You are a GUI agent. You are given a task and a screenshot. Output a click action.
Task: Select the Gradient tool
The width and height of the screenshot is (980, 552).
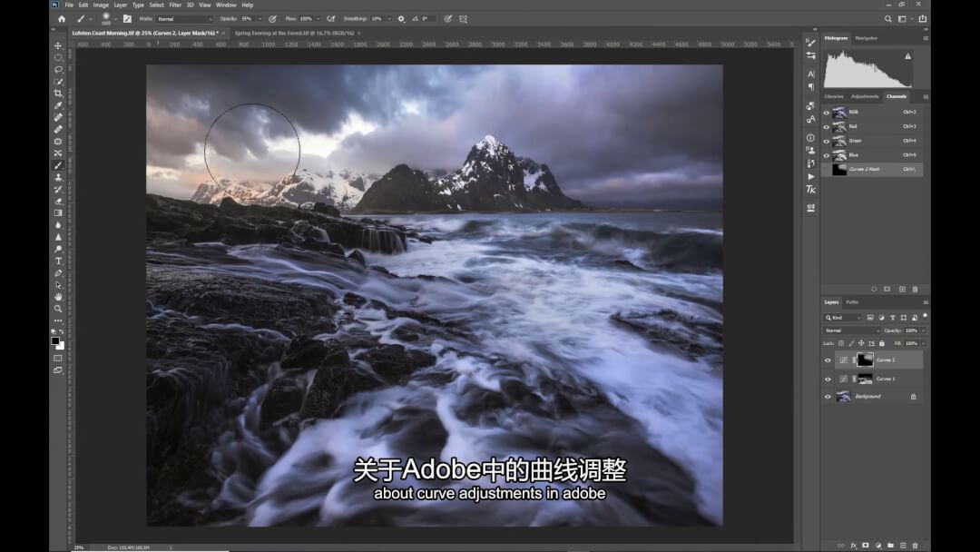tap(58, 213)
